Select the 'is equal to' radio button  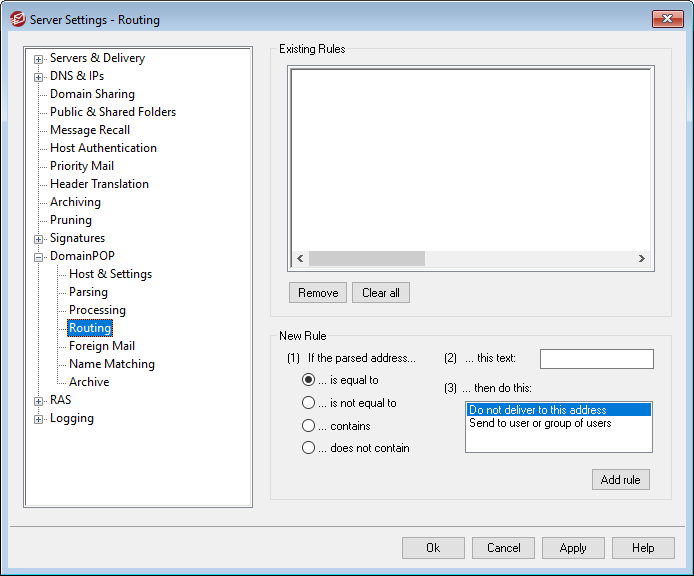tap(309, 380)
